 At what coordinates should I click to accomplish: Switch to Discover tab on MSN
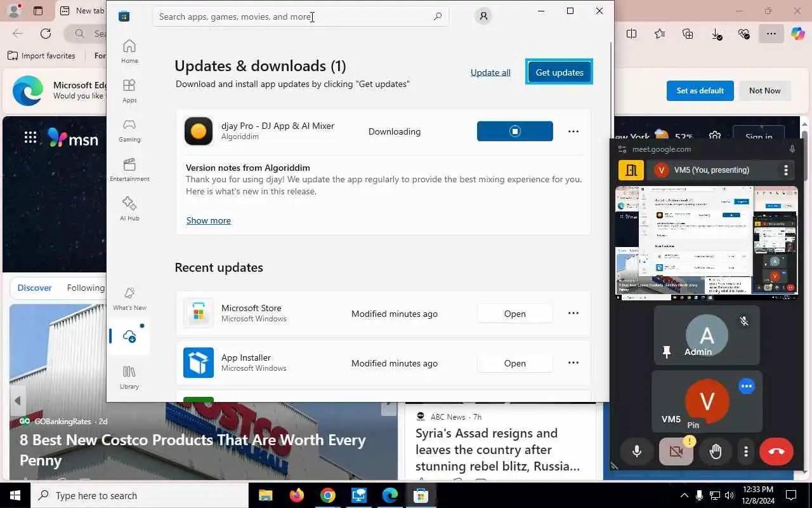34,288
